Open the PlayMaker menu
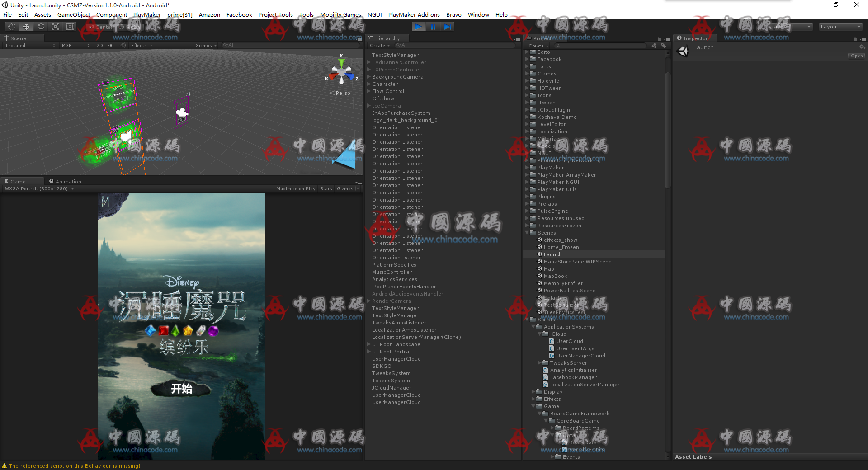This screenshot has height=470, width=868. point(146,14)
